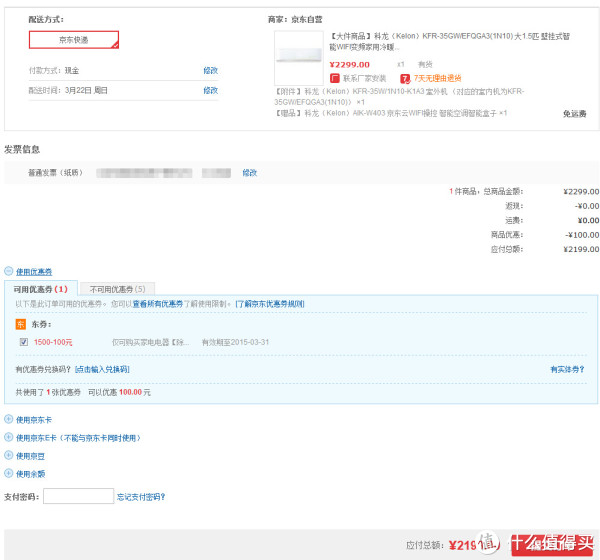Switch to the 不可用优惠券 (5) tab

click(117, 289)
